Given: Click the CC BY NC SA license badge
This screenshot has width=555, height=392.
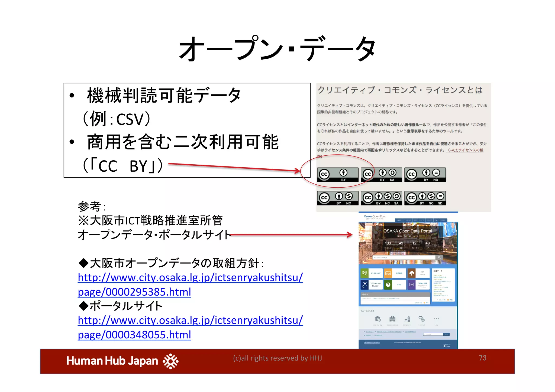Looking at the screenshot, I should click(x=382, y=198).
